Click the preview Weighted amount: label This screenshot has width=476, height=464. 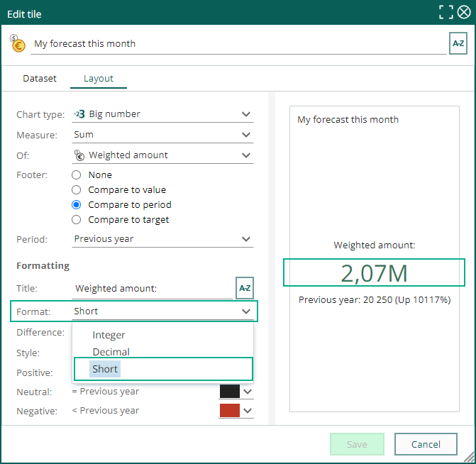click(374, 245)
